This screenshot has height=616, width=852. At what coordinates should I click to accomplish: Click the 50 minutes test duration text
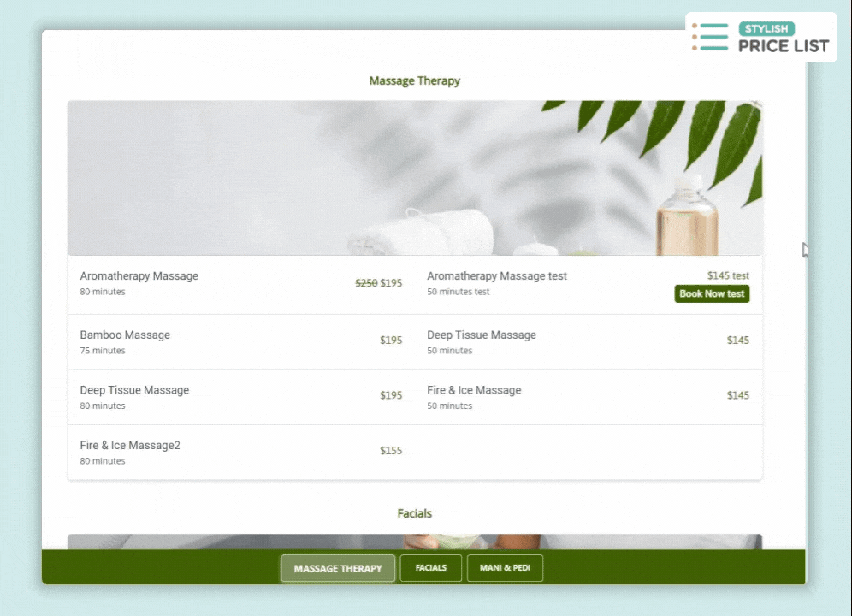tap(458, 292)
